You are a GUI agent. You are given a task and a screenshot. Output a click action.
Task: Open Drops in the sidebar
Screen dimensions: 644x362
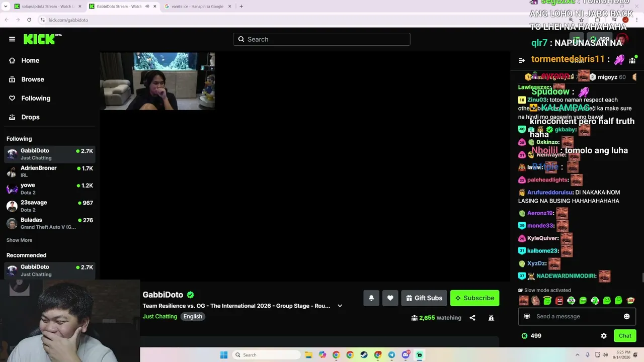(30, 117)
